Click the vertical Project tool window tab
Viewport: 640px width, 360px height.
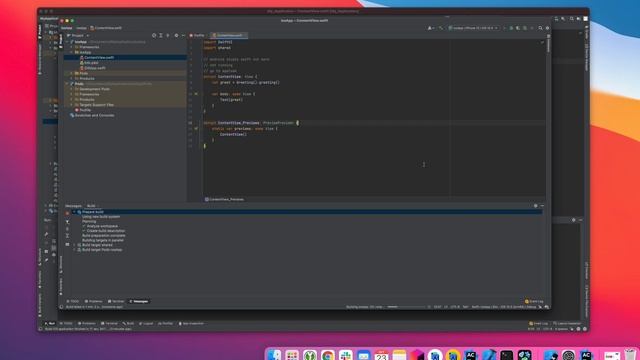pos(61,40)
